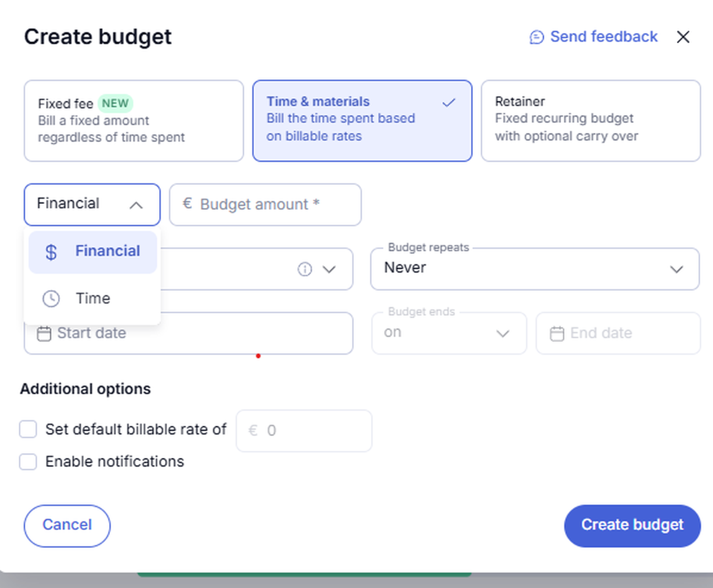Tick the Enable notifications checkbox
The image size is (713, 588).
point(28,461)
